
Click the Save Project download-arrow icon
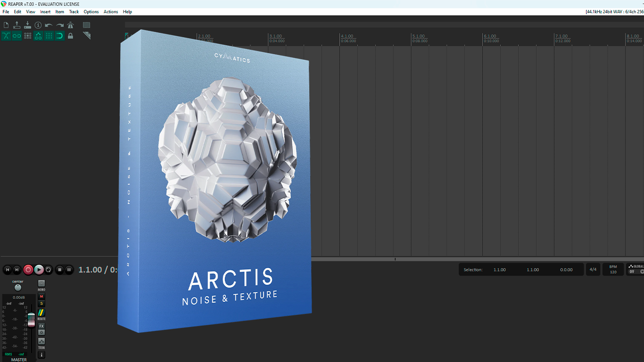click(27, 25)
